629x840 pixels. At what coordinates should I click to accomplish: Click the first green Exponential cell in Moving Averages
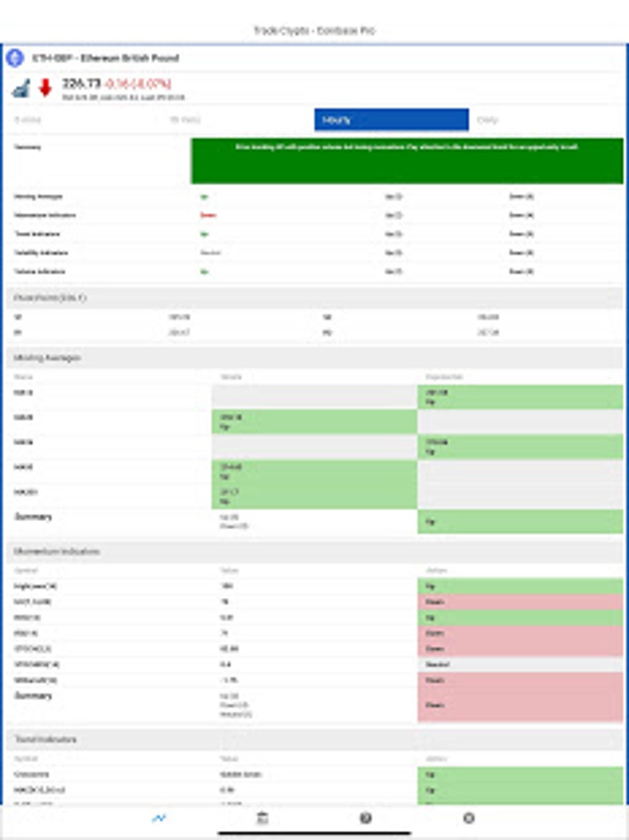520,397
